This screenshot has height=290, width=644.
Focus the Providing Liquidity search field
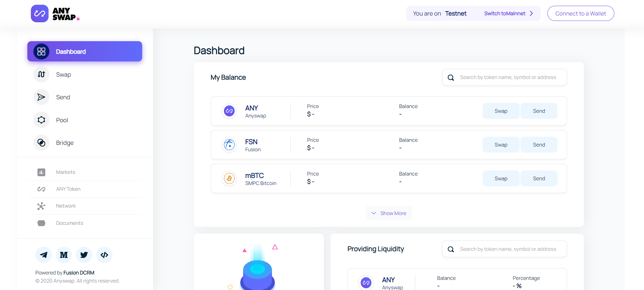click(504, 249)
